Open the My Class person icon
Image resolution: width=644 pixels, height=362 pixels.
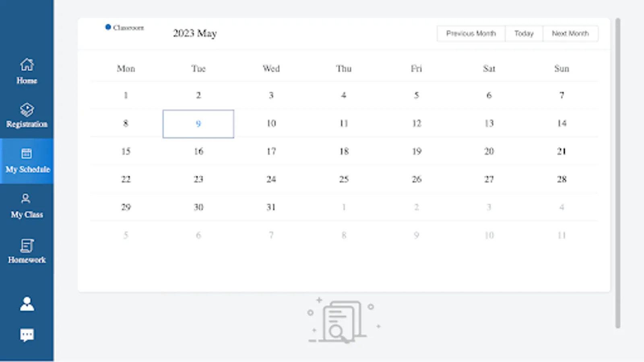click(x=26, y=198)
